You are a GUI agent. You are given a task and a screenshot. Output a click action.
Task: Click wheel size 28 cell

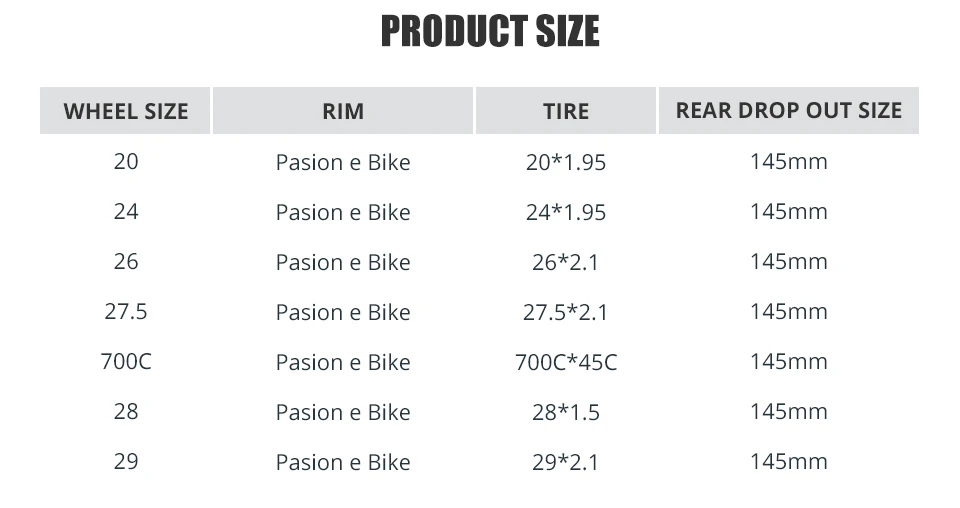[126, 411]
